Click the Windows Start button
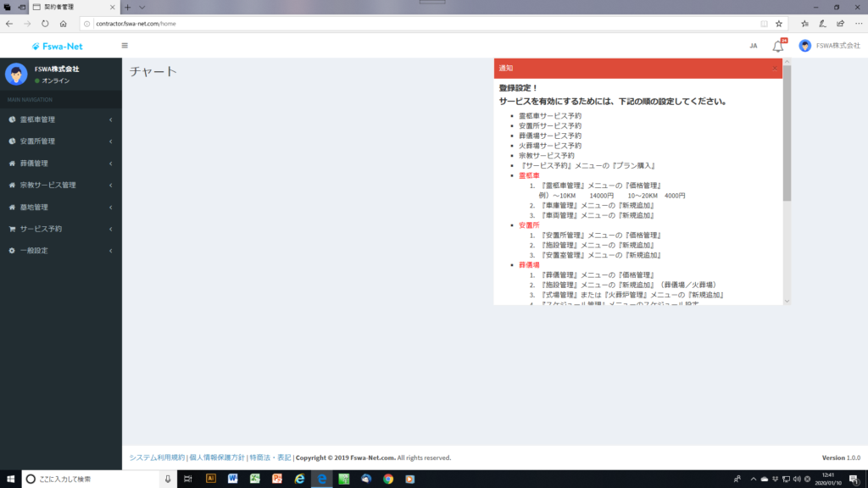The width and height of the screenshot is (868, 488). 10,479
